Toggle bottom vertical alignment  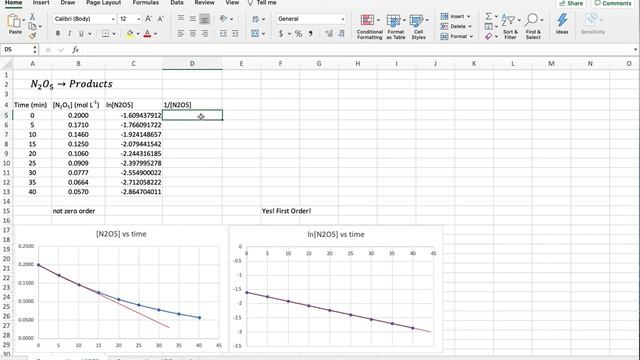[x=204, y=19]
